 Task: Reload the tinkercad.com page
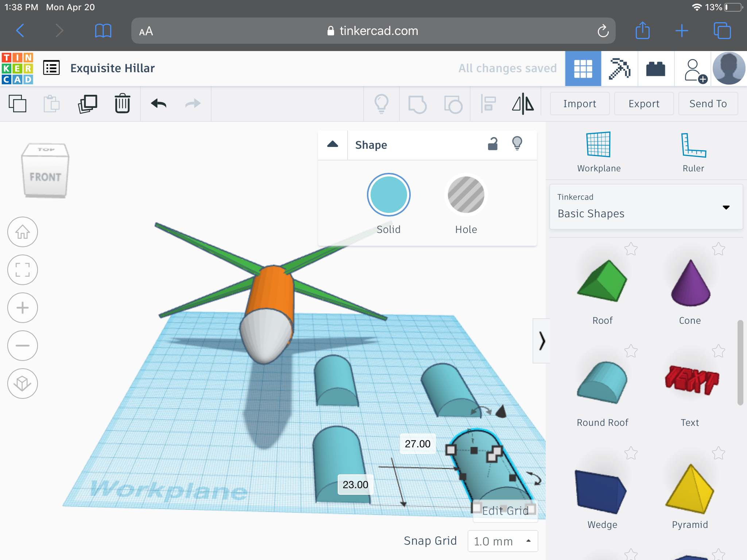[x=603, y=31]
